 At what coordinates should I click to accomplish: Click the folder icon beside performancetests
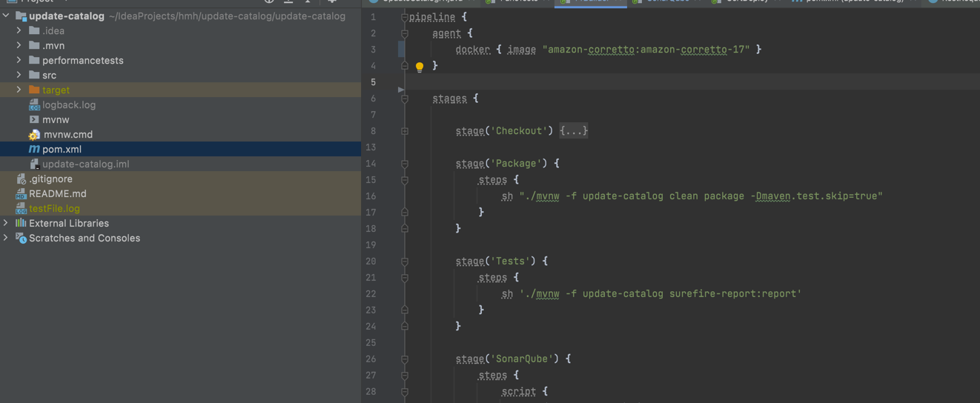[x=34, y=60]
